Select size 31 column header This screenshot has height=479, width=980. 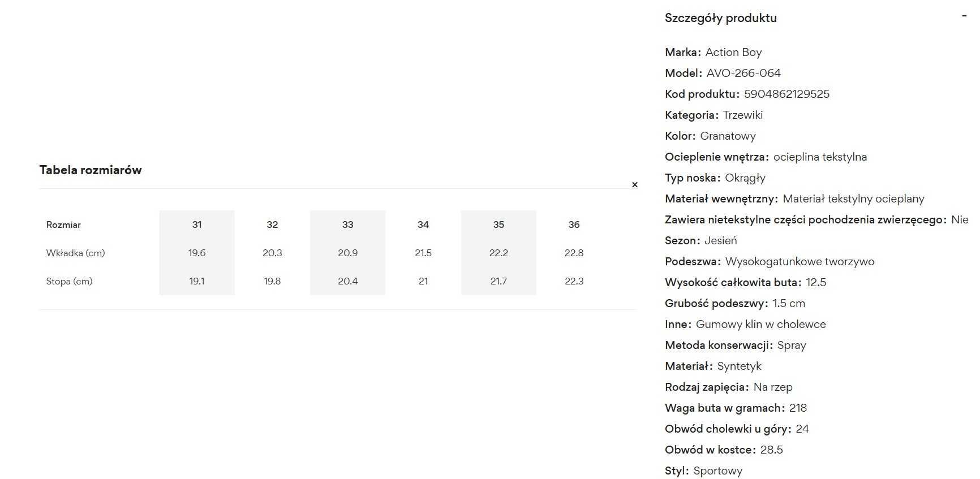[197, 225]
